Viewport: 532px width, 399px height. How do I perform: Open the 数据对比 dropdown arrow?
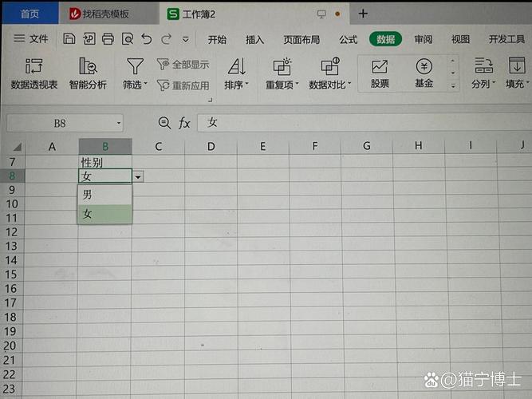(x=349, y=83)
